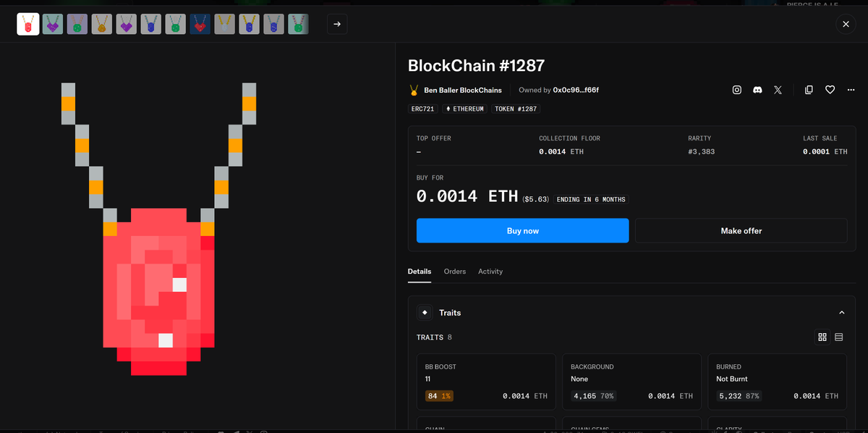The width and height of the screenshot is (868, 433).
Task: Select the orange pendant thumbnail
Action: pos(102,24)
